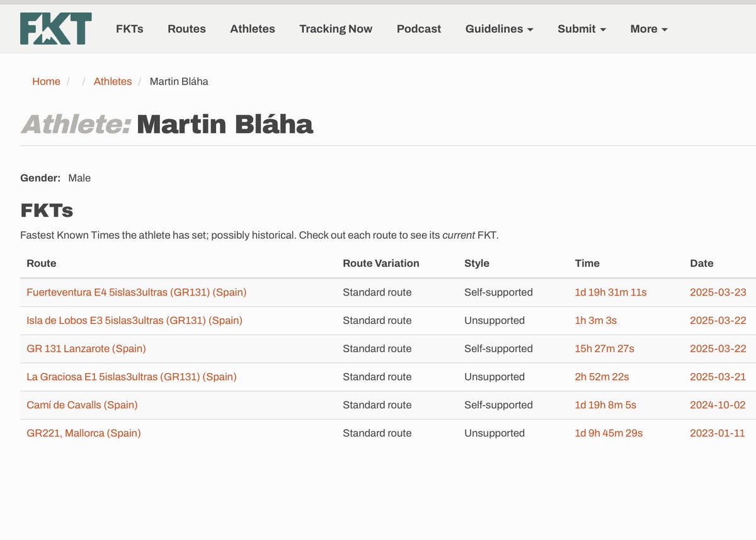Screen dimensions: 756x540
Task: Click the FKT logo icon
Action: 56,28
